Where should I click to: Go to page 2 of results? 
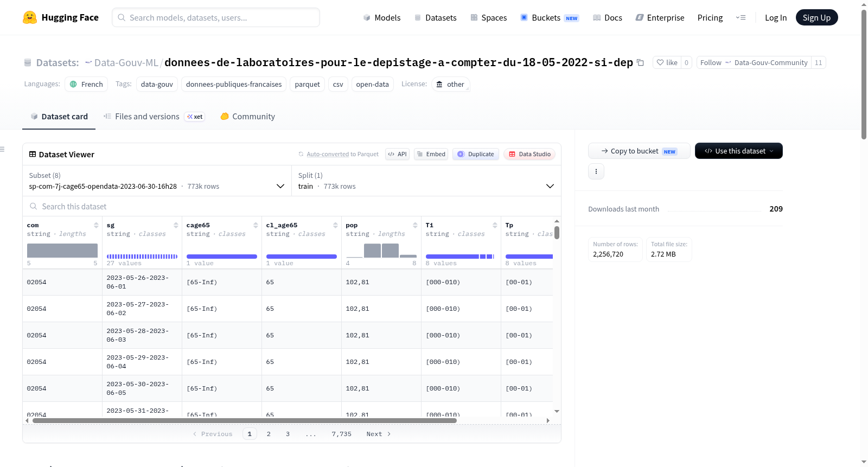(269, 434)
